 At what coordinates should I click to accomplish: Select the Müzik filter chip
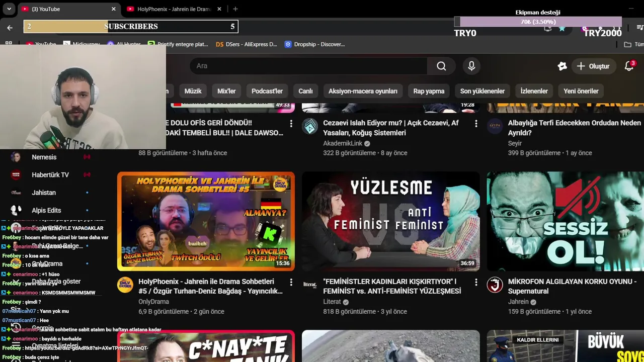(x=193, y=91)
